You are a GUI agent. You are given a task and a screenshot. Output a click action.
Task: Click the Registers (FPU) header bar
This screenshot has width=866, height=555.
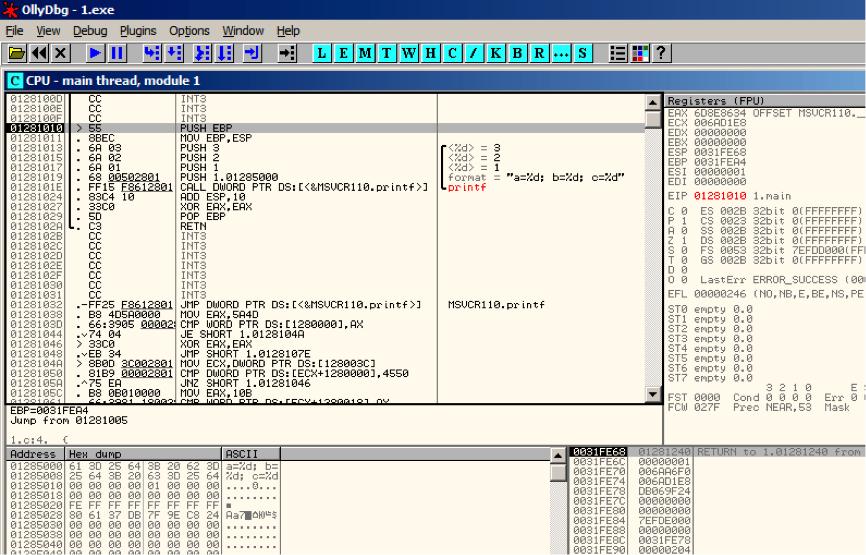tap(765, 101)
